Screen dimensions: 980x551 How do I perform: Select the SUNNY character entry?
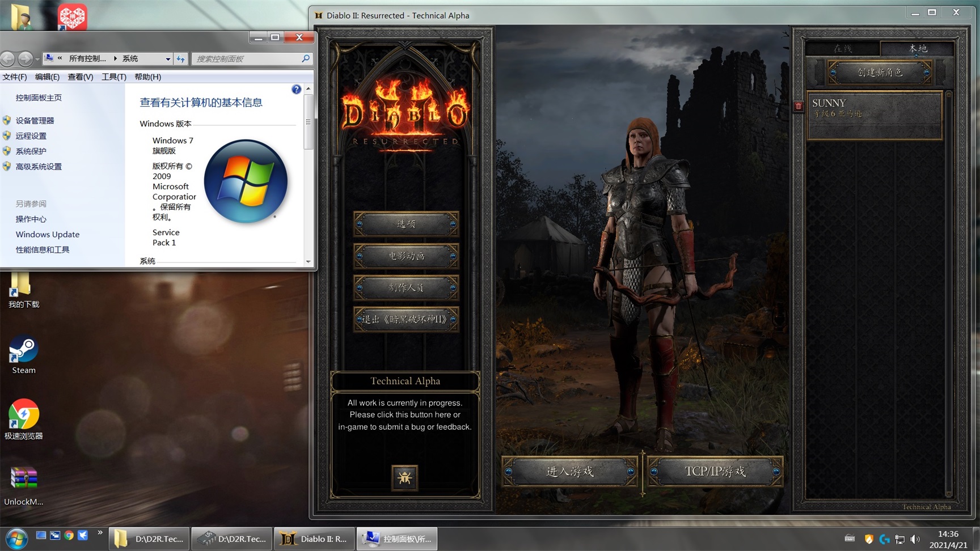coord(874,115)
